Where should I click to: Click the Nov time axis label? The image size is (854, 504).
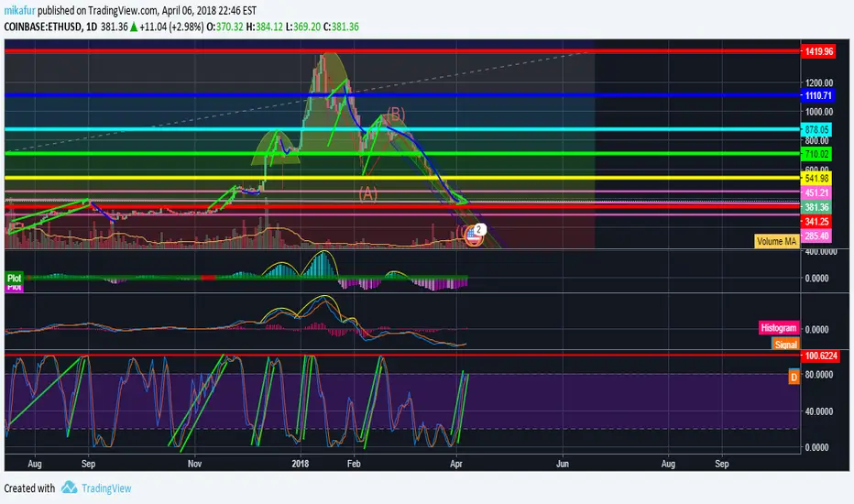point(194,464)
